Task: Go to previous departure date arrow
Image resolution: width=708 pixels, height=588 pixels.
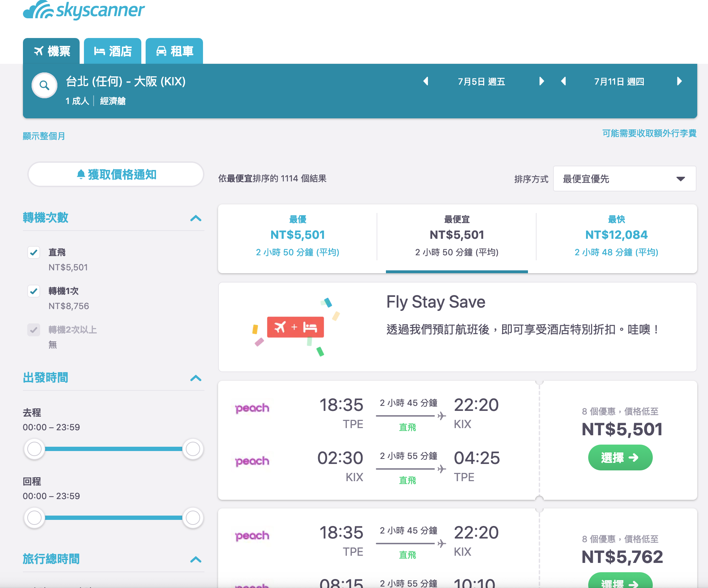Action: point(426,81)
